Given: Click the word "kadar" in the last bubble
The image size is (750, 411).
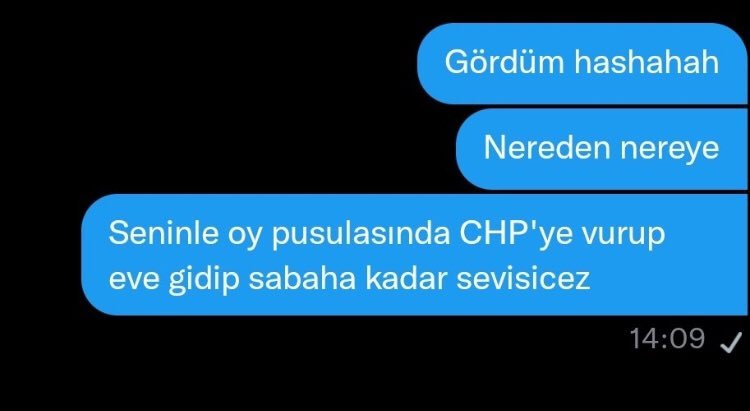Looking at the screenshot, I should pos(406,278).
